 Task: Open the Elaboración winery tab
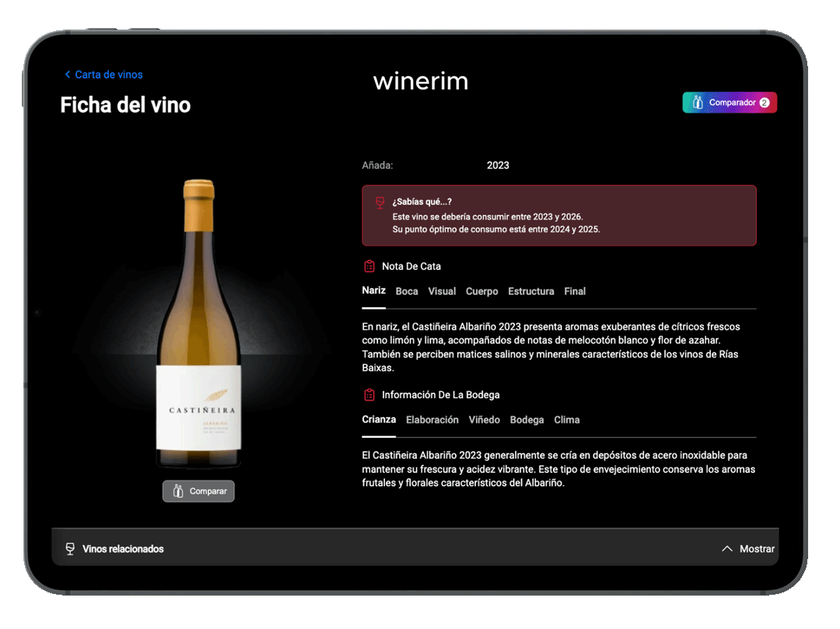tap(432, 420)
